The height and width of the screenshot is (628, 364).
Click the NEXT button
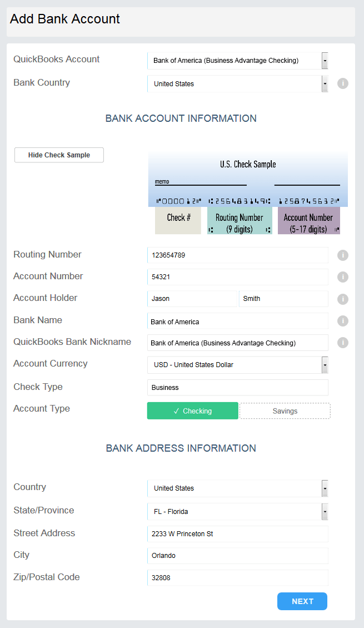(x=302, y=601)
